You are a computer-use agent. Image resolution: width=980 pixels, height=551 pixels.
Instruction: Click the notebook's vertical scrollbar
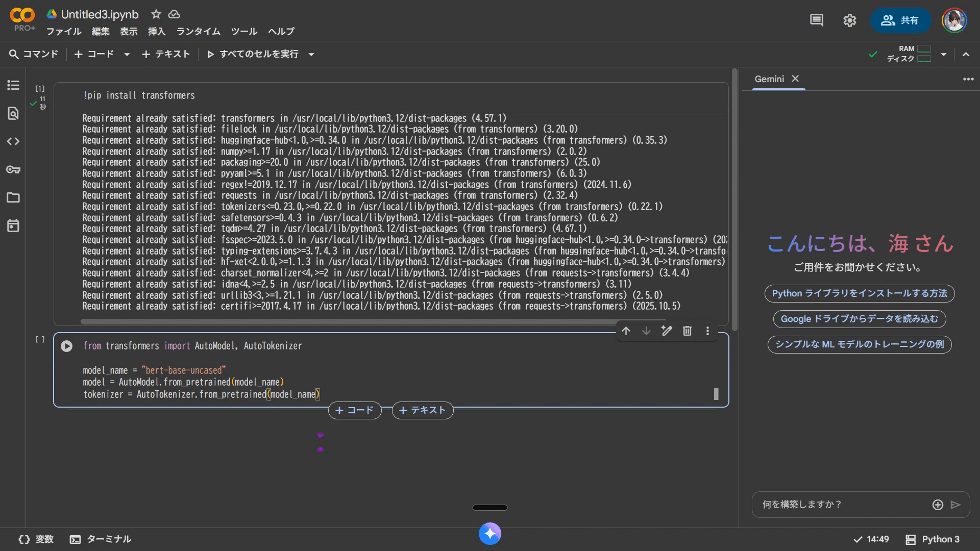click(x=734, y=200)
